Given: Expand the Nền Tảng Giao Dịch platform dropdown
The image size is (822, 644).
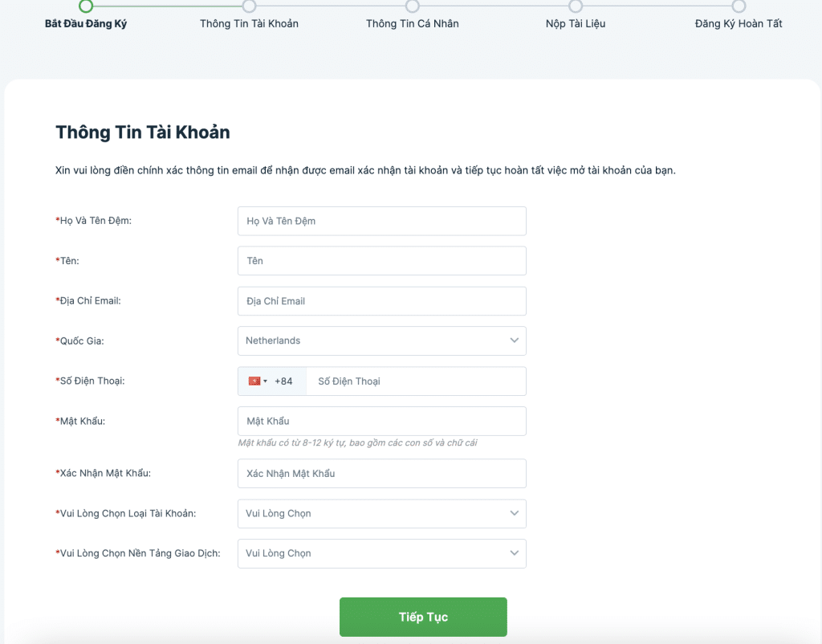Looking at the screenshot, I should (381, 553).
